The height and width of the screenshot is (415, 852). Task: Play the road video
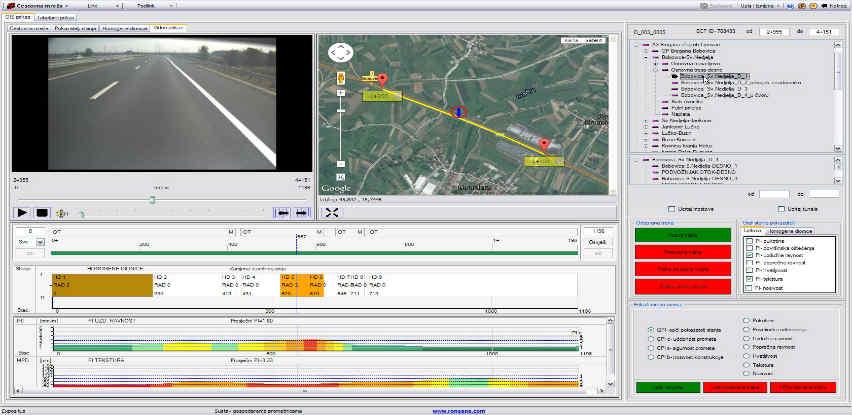coord(22,213)
